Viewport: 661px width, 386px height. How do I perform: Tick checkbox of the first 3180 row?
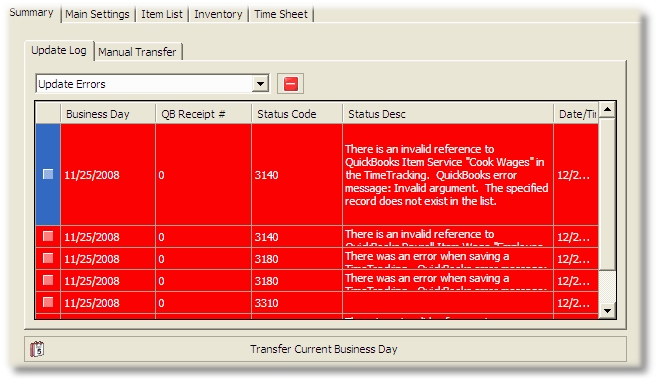click(48, 258)
